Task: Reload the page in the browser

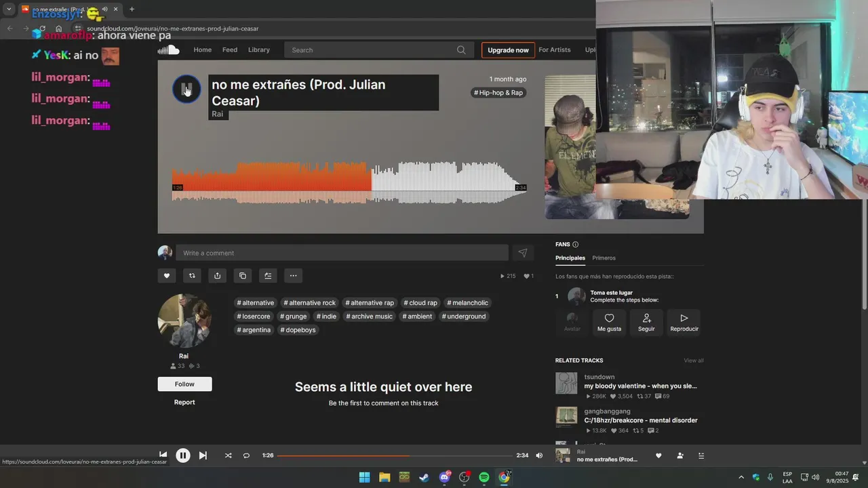Action: tap(42, 28)
